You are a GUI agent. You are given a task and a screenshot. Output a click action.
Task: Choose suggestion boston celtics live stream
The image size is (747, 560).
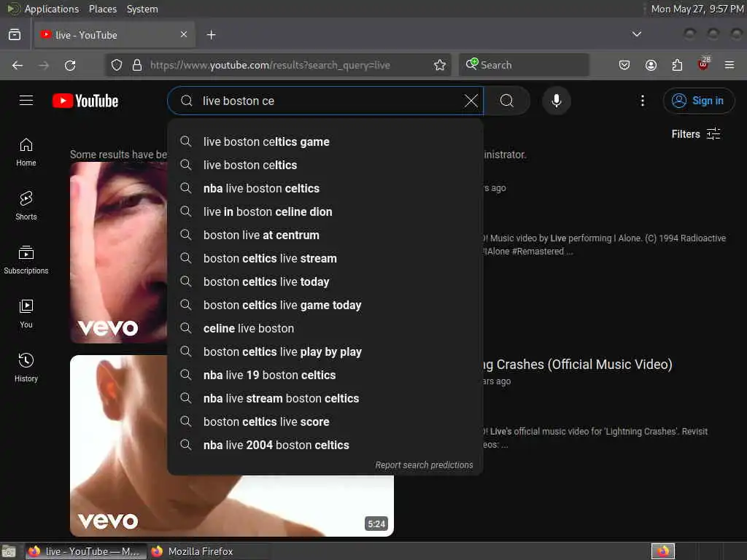tap(325, 258)
